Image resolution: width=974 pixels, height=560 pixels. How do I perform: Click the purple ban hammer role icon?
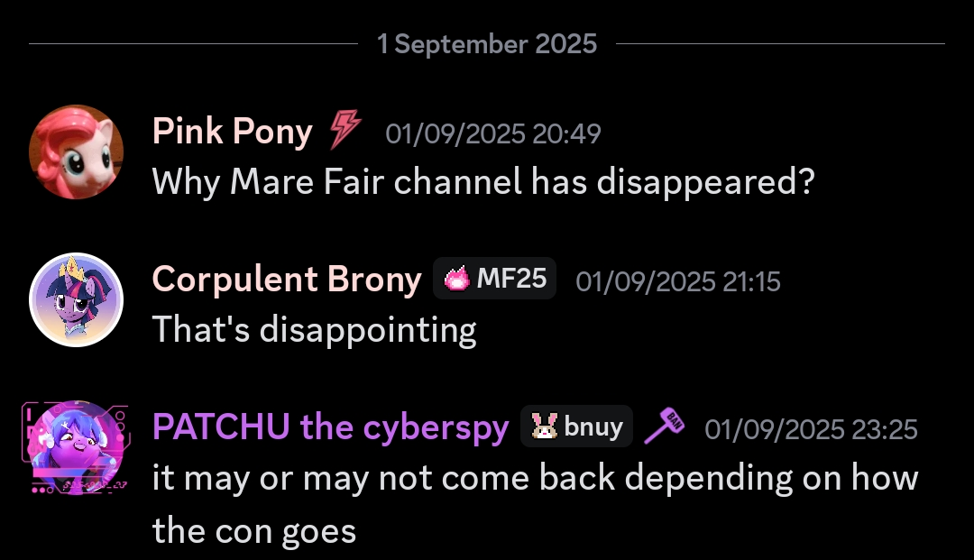[664, 426]
